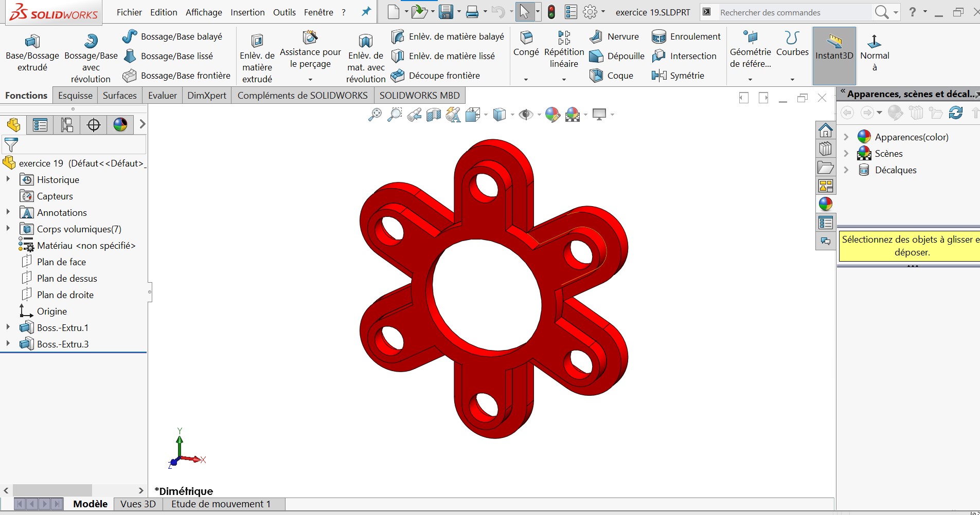
Task: Expand the Historique tree node
Action: tap(8, 179)
